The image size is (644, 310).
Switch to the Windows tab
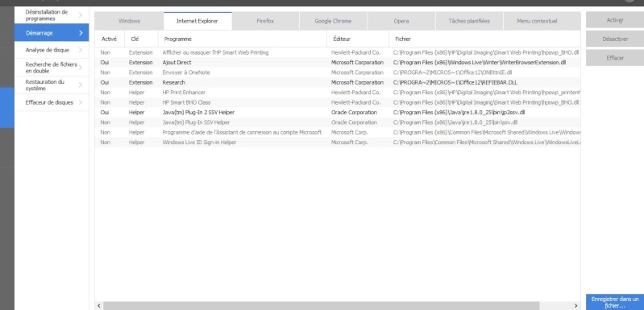tap(130, 21)
